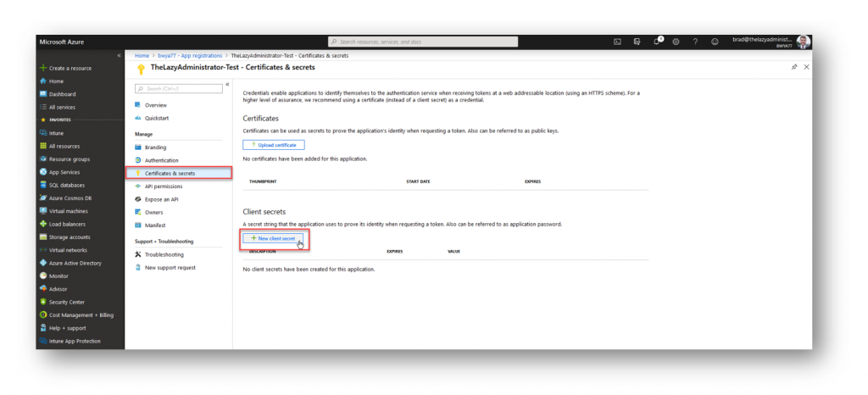
Task: Follow the bwya77 - App registrations breadcrumb
Action: click(x=190, y=56)
